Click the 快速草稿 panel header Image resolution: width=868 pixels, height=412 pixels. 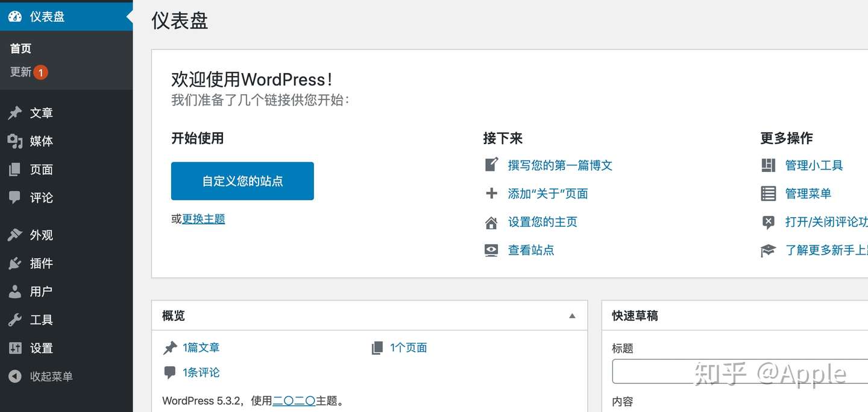(735, 315)
